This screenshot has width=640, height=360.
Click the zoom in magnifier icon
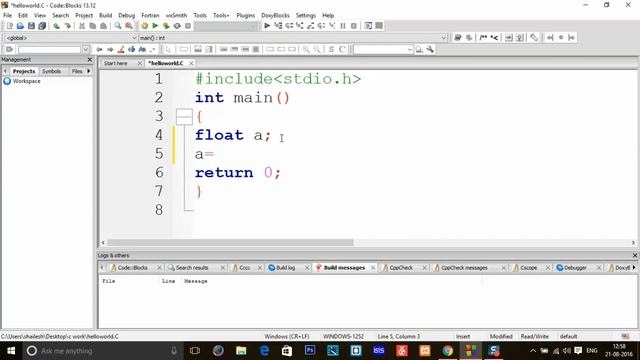pos(306,49)
